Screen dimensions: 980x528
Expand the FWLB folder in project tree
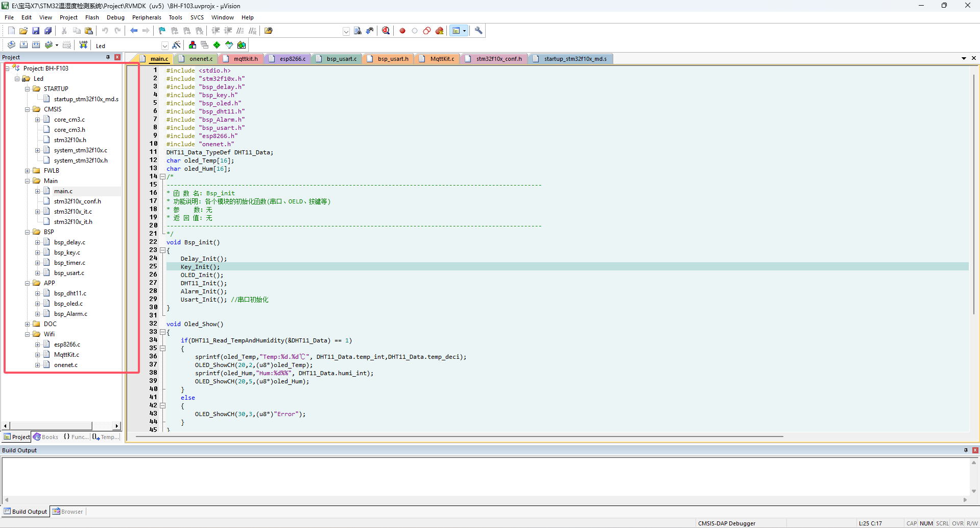28,171
